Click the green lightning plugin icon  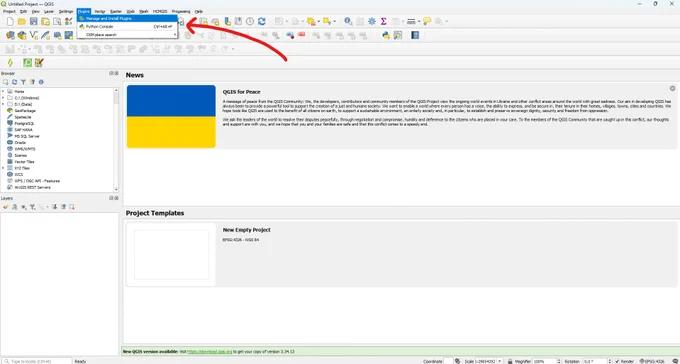point(10,63)
